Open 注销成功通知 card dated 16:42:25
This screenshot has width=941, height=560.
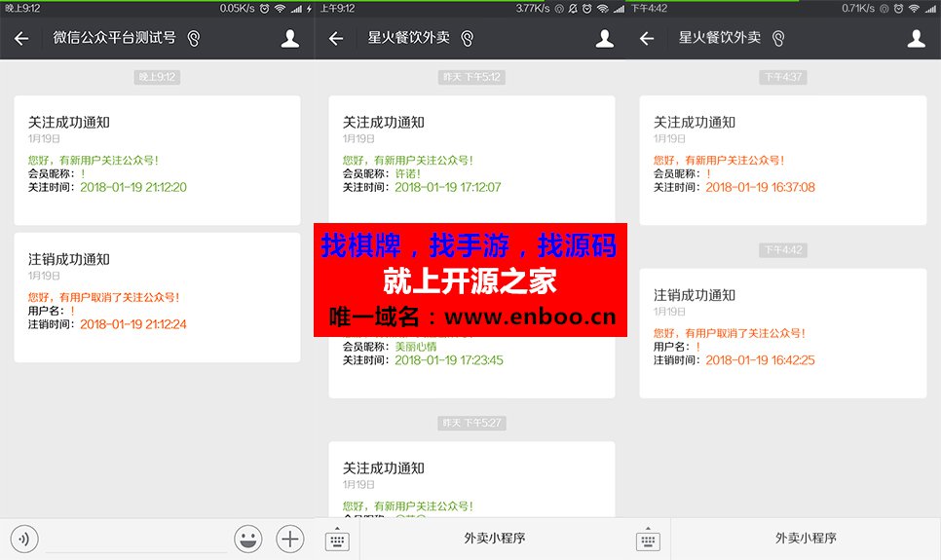(783, 333)
